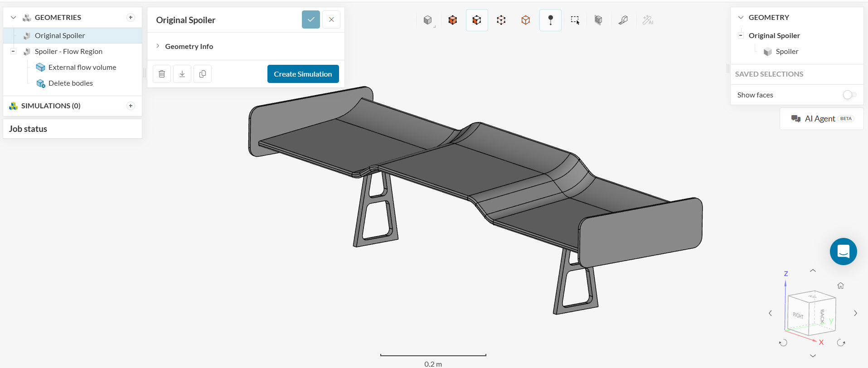Click the download geometry icon
Image resolution: width=868 pixels, height=368 pixels.
point(182,74)
